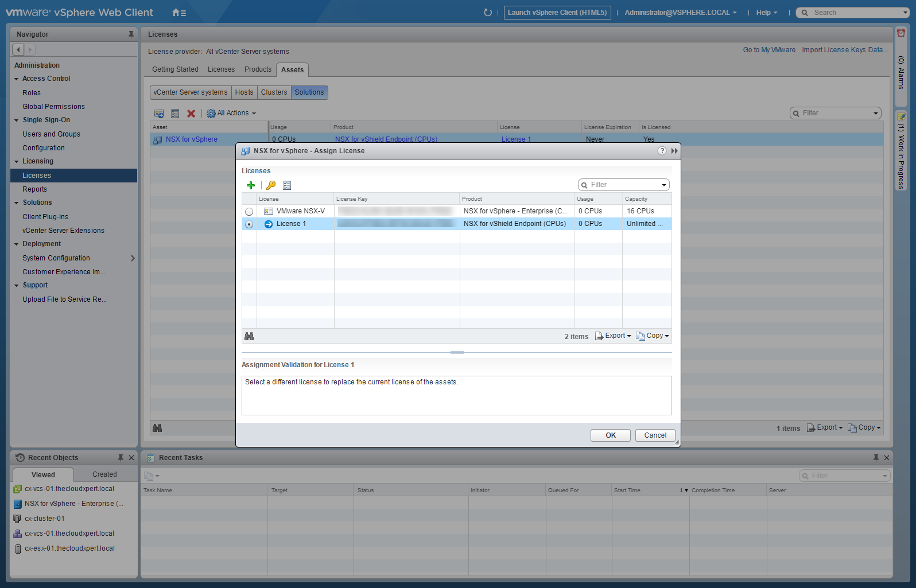Click the help question mark in the dialog
The image size is (916, 588).
pos(662,151)
